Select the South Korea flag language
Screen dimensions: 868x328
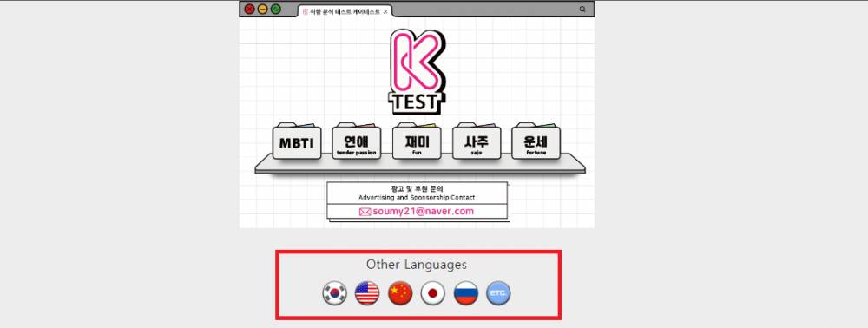tap(334, 293)
